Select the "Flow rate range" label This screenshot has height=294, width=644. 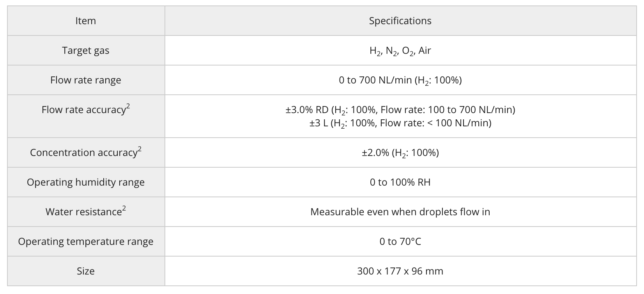coord(85,80)
